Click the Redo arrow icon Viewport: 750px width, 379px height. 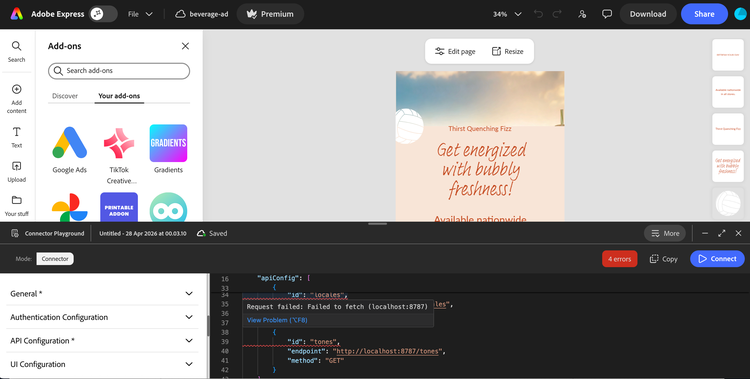(x=557, y=14)
